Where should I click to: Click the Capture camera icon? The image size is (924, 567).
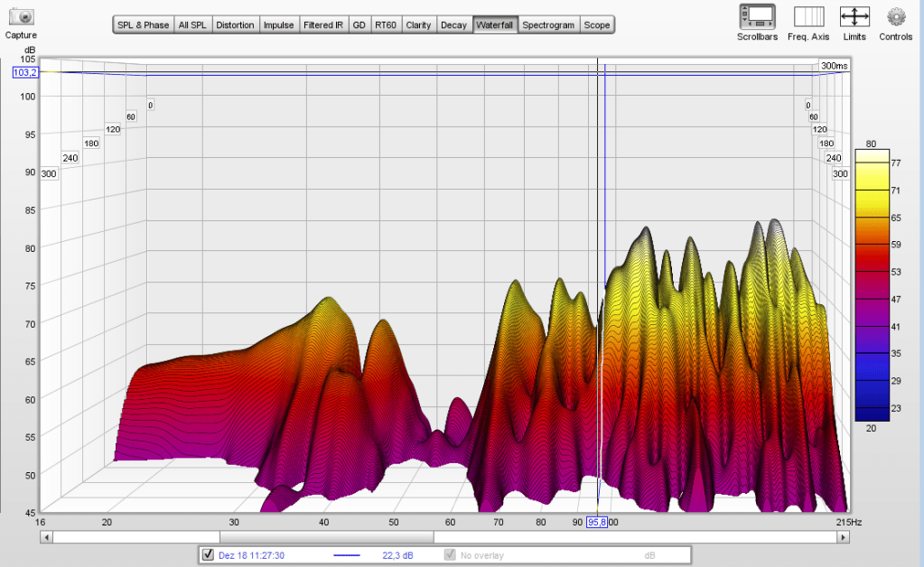20,17
